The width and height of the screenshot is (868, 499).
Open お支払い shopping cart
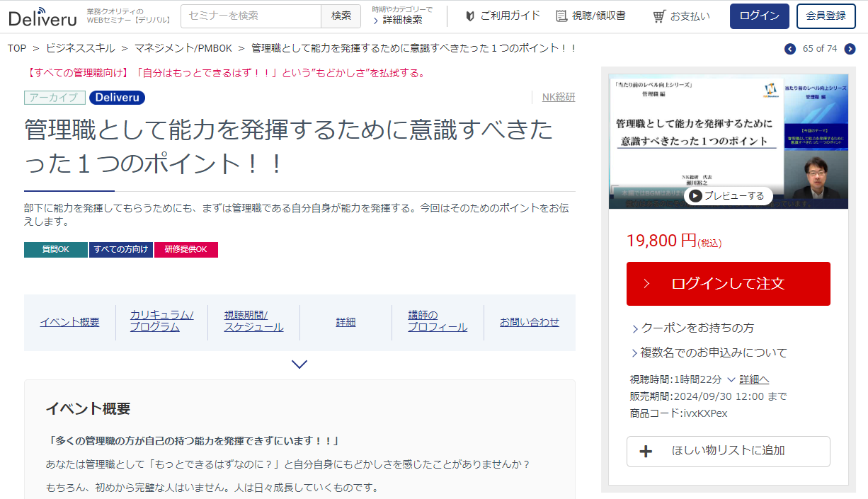(x=681, y=16)
